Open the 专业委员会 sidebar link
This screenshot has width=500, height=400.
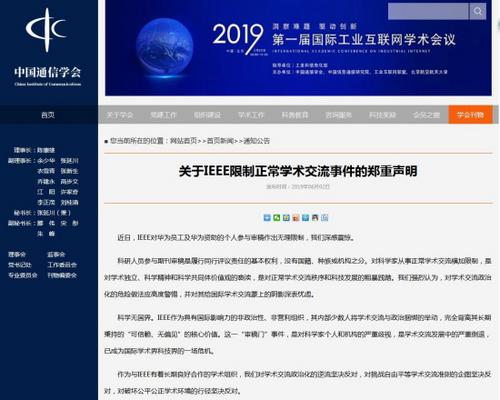pyautogui.click(x=23, y=275)
